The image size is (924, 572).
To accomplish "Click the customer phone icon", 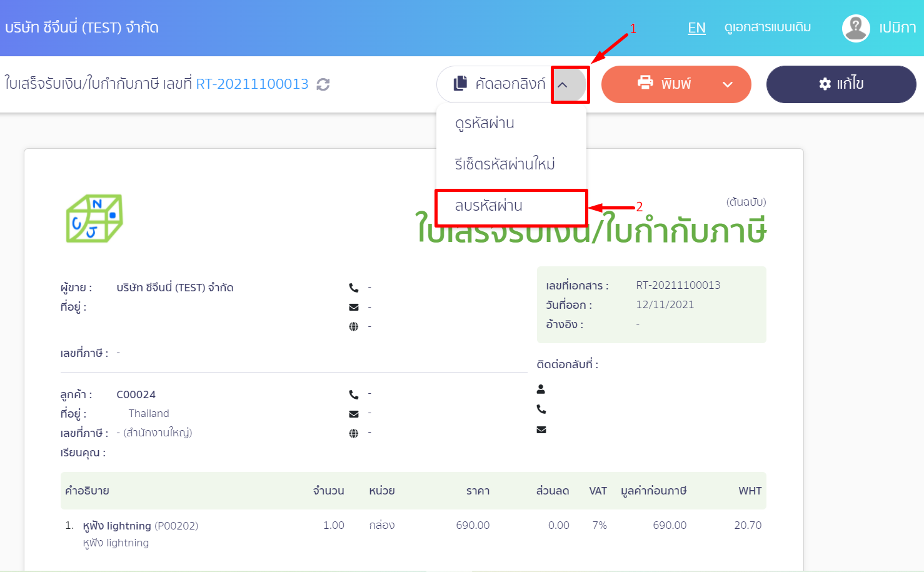I will point(354,394).
